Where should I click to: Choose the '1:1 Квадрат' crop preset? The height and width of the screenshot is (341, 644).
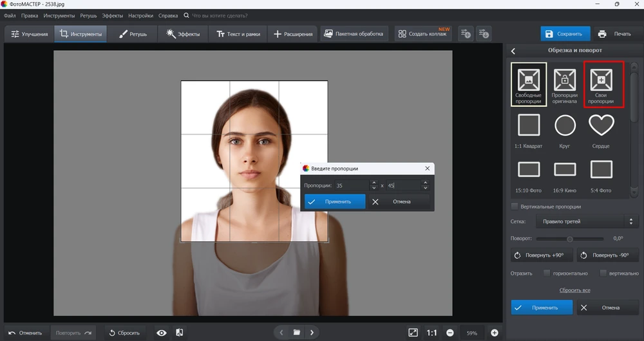click(529, 125)
